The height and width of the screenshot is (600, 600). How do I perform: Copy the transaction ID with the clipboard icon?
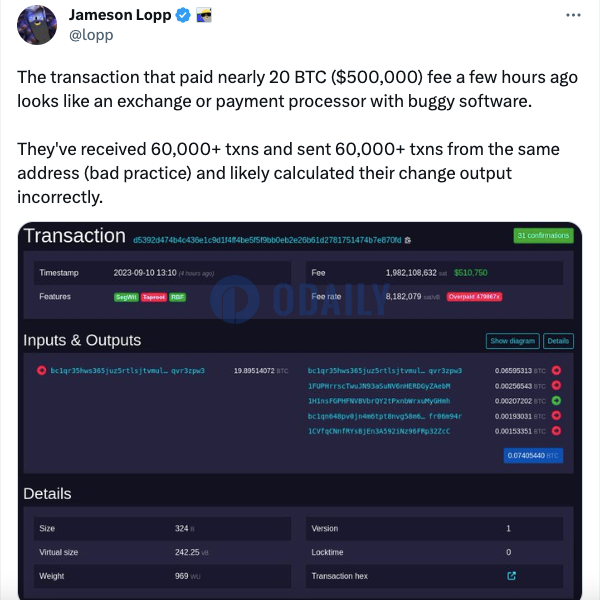tap(408, 240)
